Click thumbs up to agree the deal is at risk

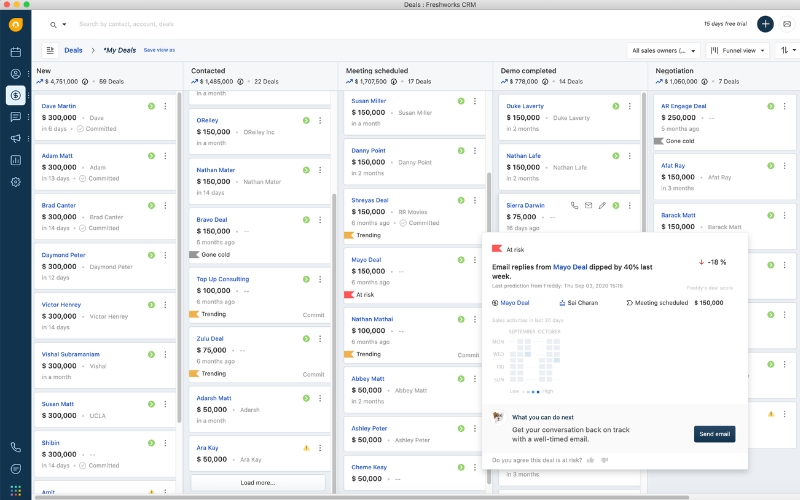tap(591, 460)
